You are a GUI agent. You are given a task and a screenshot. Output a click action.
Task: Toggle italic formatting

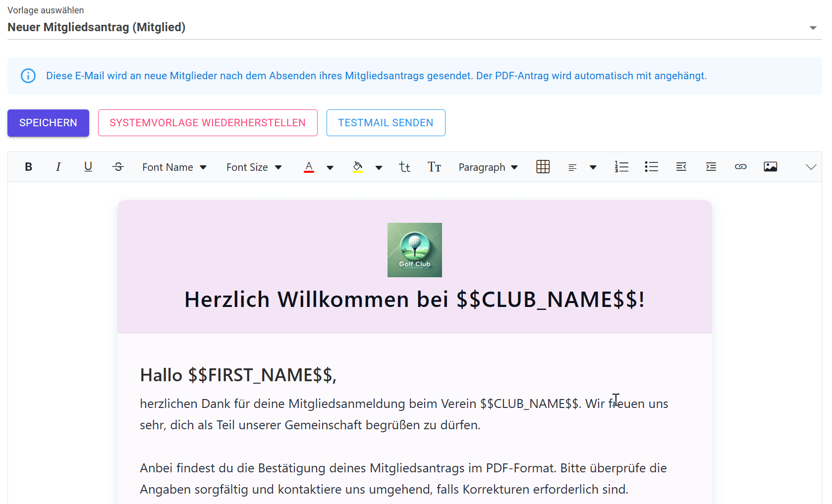point(58,167)
